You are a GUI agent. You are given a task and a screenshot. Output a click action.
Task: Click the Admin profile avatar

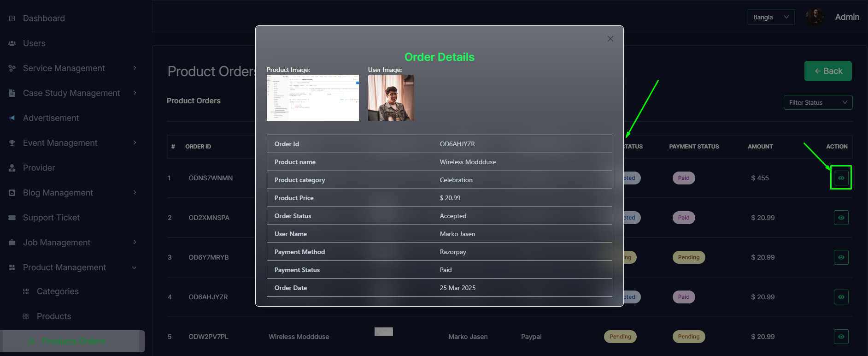pos(815,17)
